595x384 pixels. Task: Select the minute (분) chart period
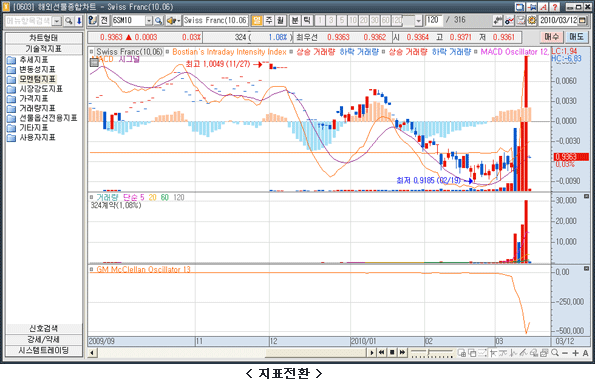295,20
